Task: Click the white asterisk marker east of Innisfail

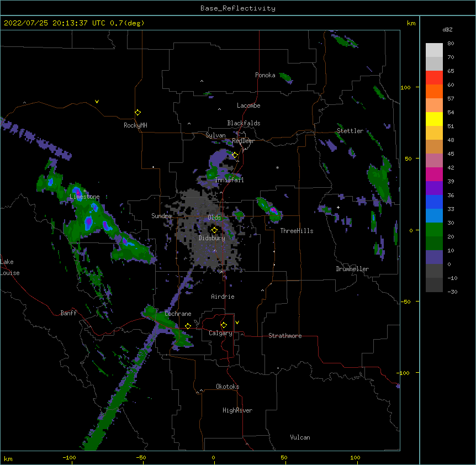Action: pos(277,167)
